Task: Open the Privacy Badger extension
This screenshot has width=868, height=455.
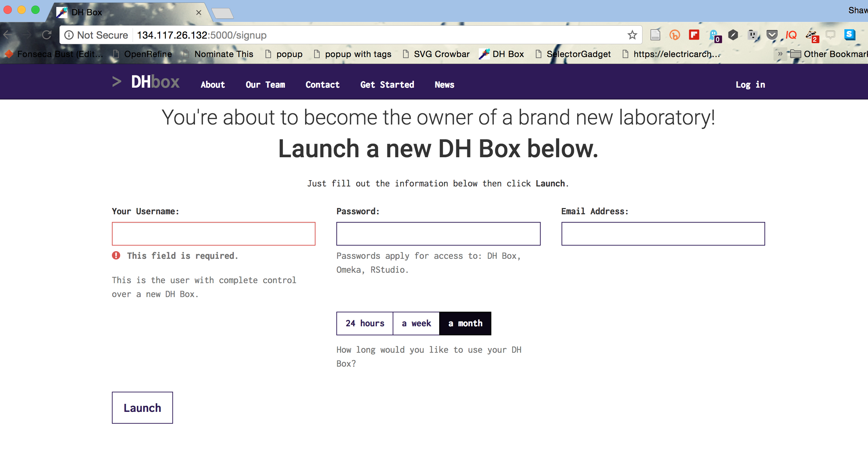Action: tap(812, 36)
